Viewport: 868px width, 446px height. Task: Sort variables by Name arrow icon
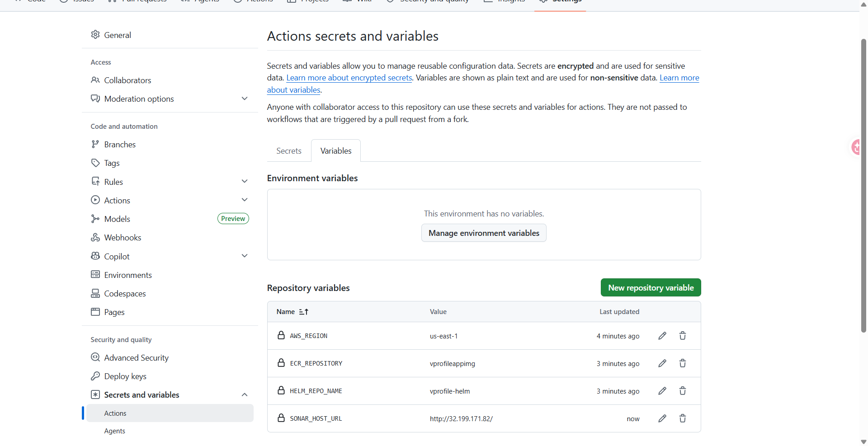tap(304, 312)
